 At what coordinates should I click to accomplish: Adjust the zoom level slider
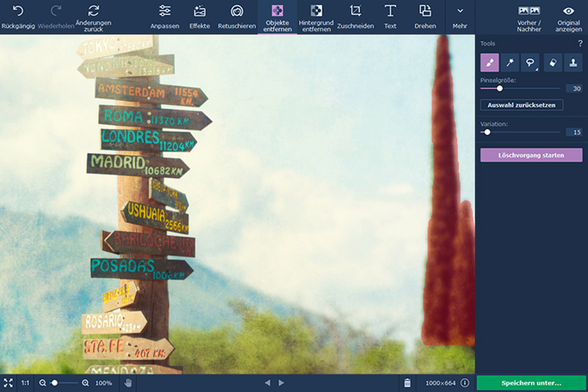click(55, 383)
